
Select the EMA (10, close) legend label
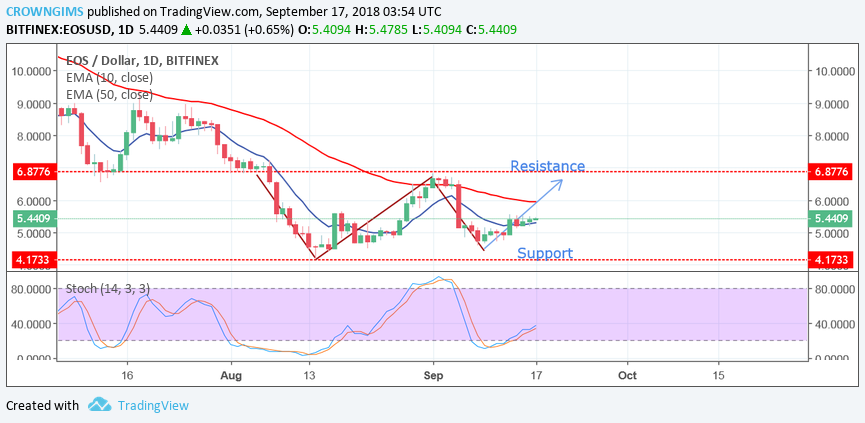pyautogui.click(x=109, y=78)
